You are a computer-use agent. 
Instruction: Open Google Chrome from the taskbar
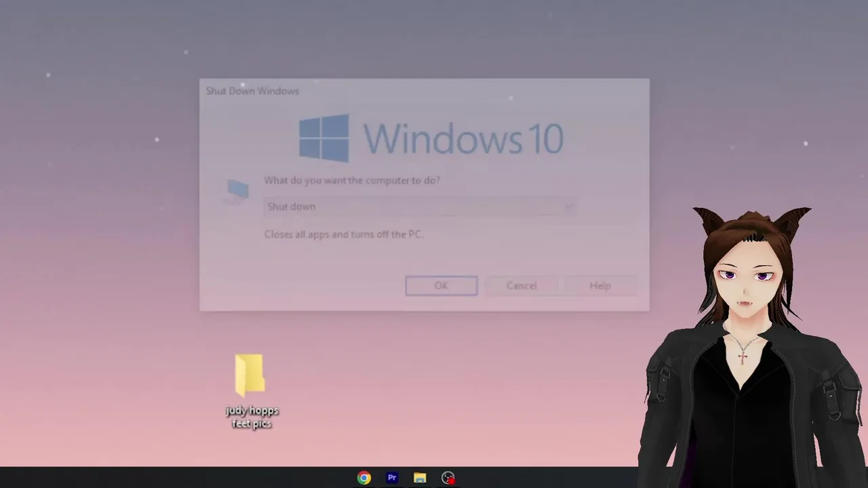364,478
